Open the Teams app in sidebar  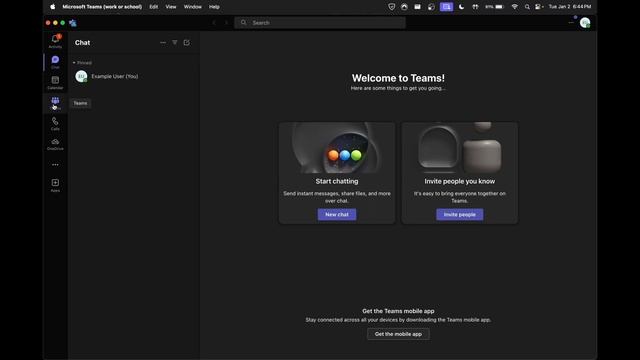pos(55,103)
